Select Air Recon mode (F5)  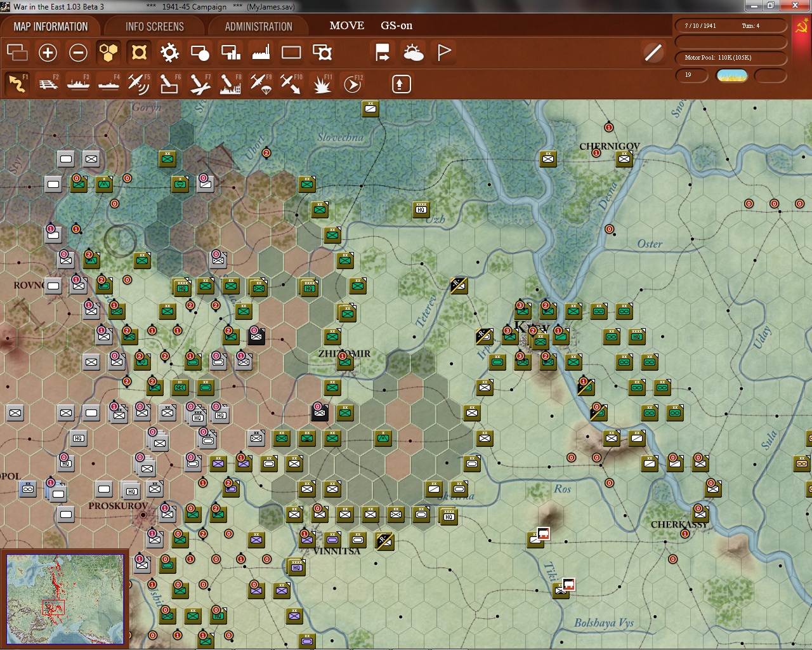point(139,84)
